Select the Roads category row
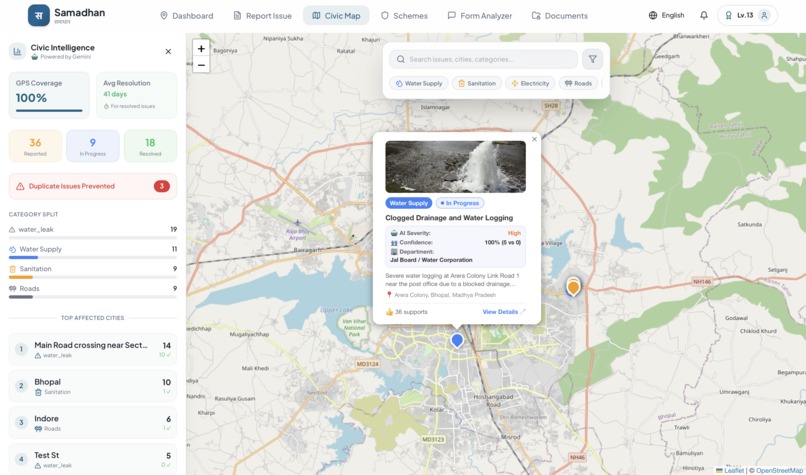806x475 pixels. [x=93, y=291]
